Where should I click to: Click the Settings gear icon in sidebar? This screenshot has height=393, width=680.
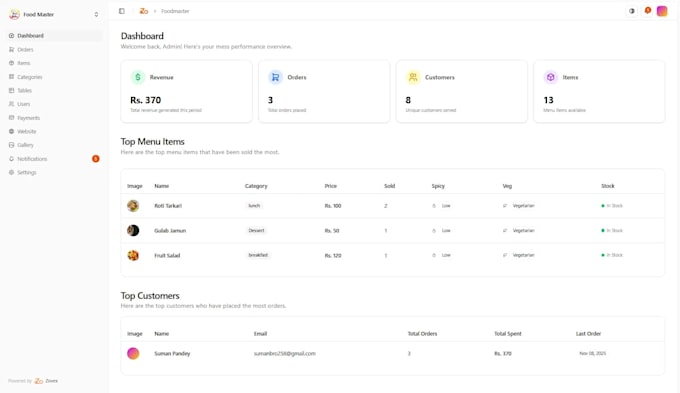[12, 172]
